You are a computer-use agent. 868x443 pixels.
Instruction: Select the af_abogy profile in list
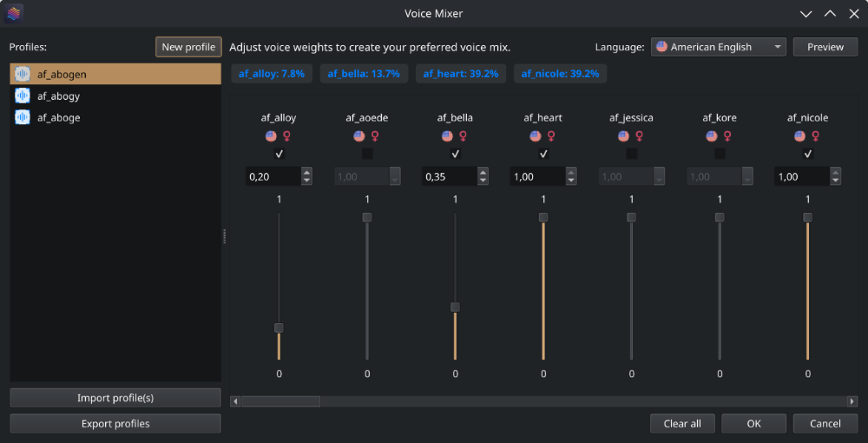pyautogui.click(x=59, y=96)
